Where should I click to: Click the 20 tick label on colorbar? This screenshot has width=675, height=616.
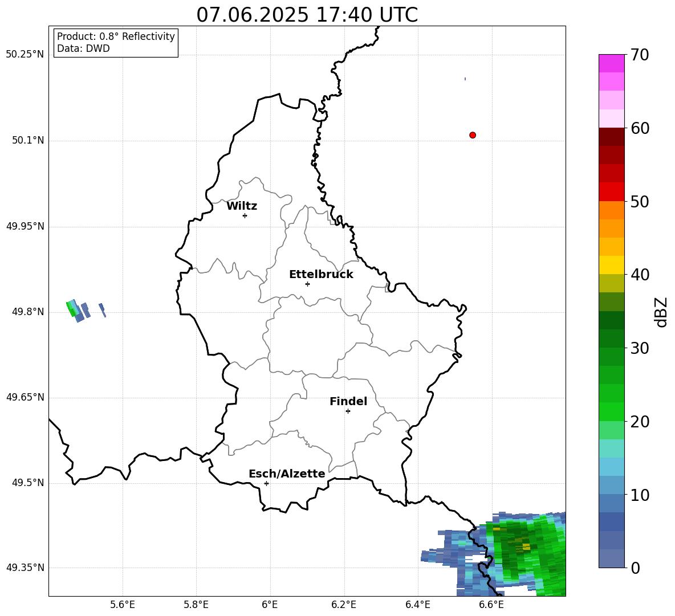pyautogui.click(x=640, y=422)
